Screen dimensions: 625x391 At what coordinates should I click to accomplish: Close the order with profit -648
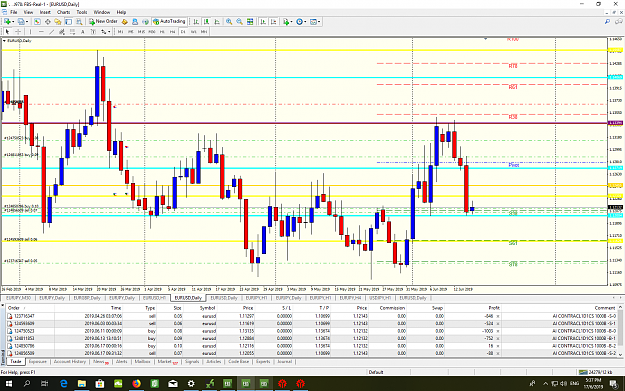click(497, 316)
